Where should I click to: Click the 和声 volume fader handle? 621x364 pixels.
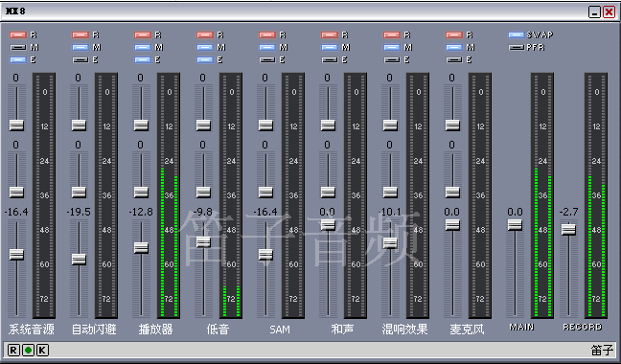(328, 225)
